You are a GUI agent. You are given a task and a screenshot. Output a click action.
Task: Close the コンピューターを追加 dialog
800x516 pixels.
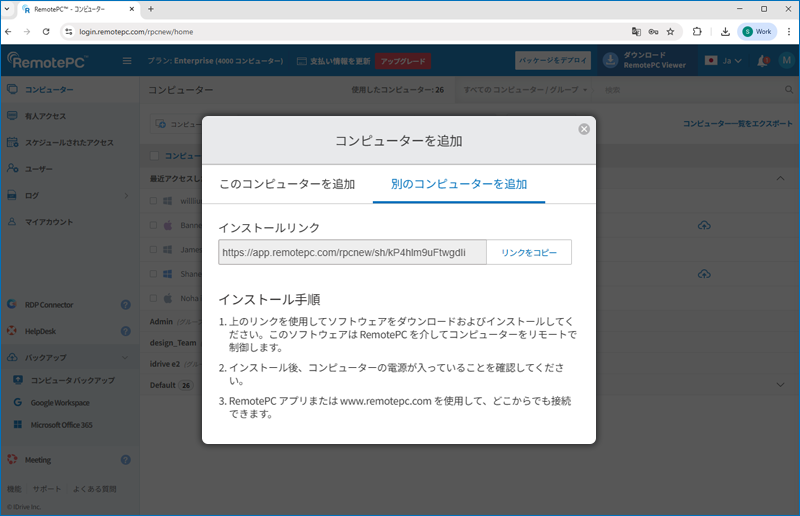click(x=584, y=129)
